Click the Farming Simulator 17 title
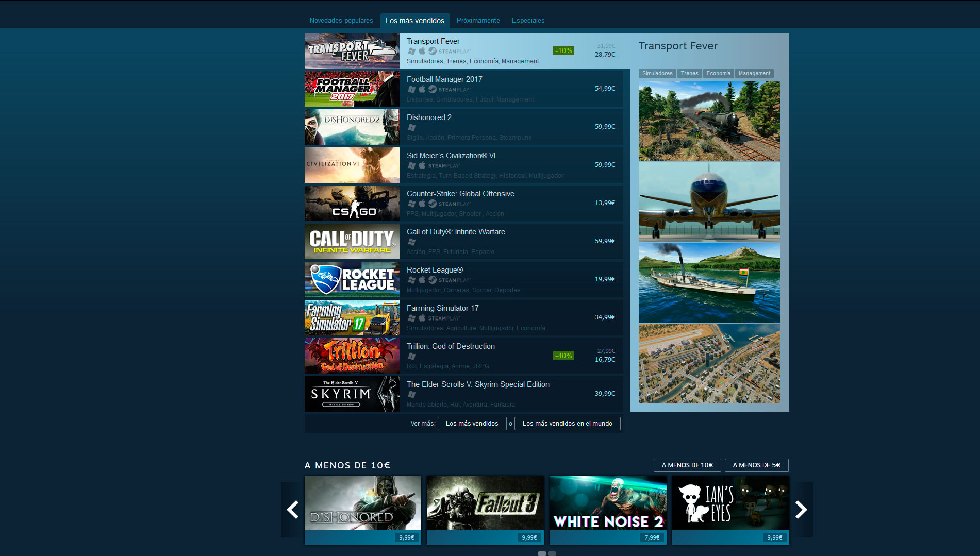 (x=443, y=308)
